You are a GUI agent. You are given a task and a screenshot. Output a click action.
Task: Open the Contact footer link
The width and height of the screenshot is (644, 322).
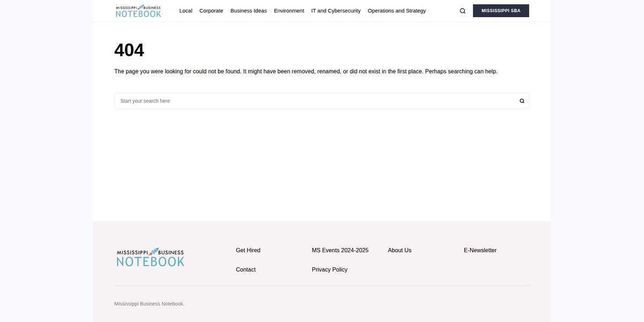[x=246, y=269]
